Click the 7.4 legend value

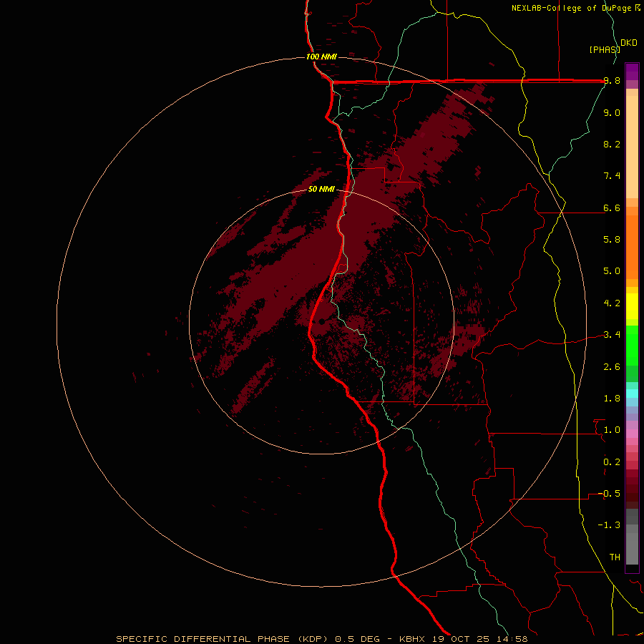click(x=612, y=176)
